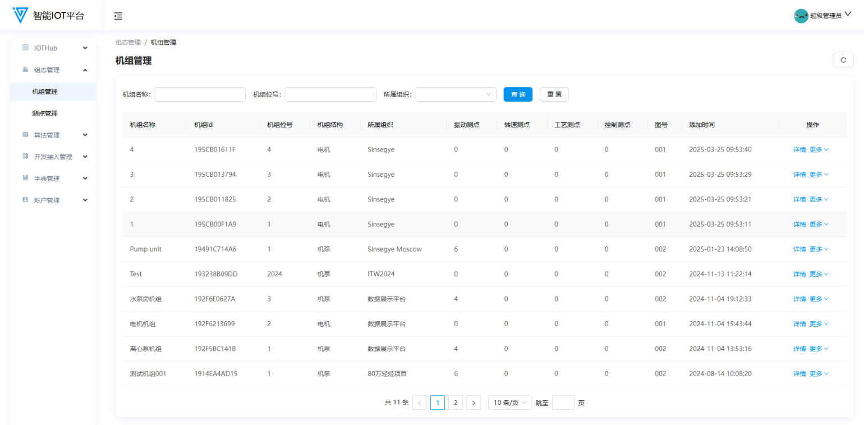This screenshot has width=868, height=425.
Task: Click the previous page arrow icon
Action: point(419,403)
